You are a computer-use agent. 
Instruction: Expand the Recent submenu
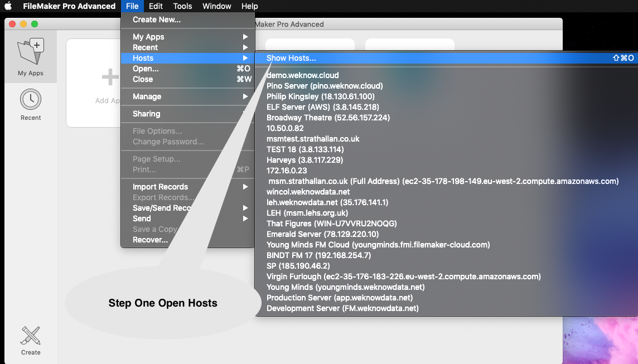click(188, 47)
